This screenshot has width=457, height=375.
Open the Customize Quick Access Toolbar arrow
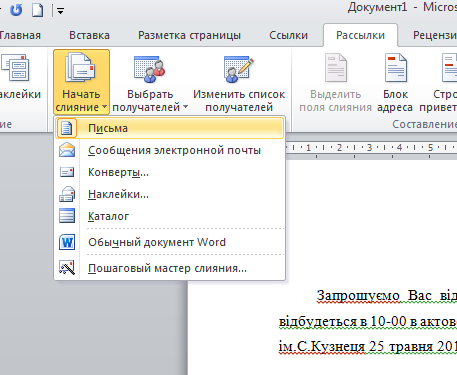point(60,11)
